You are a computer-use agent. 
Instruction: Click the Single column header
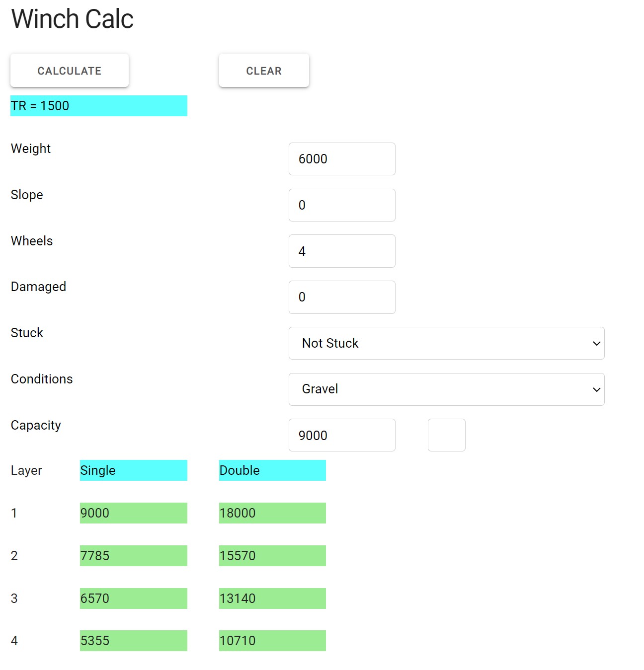[133, 470]
